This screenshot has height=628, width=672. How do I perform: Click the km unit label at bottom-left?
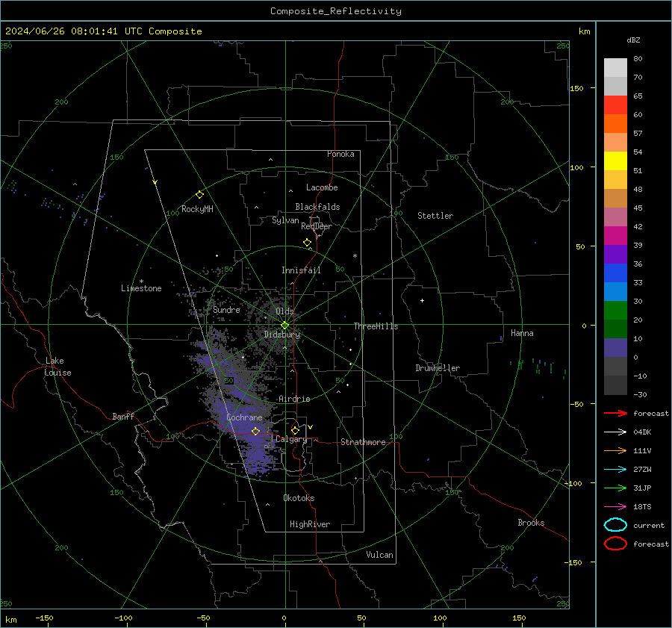coord(10,620)
